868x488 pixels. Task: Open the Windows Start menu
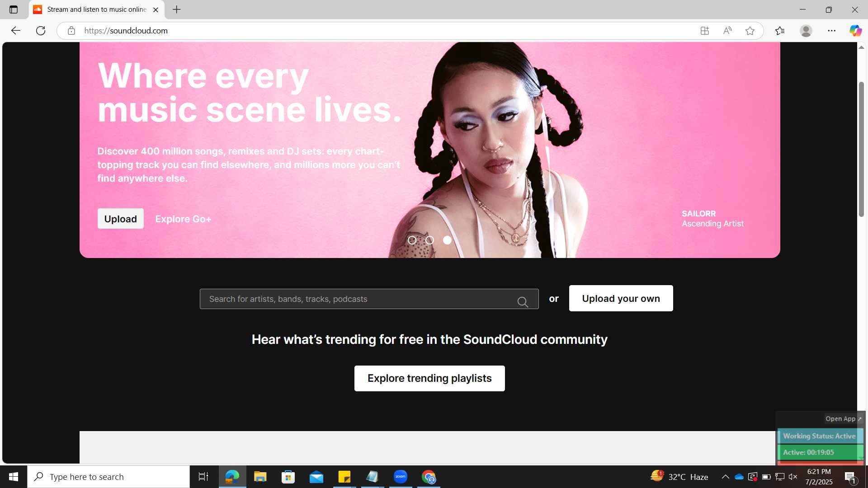(x=14, y=477)
